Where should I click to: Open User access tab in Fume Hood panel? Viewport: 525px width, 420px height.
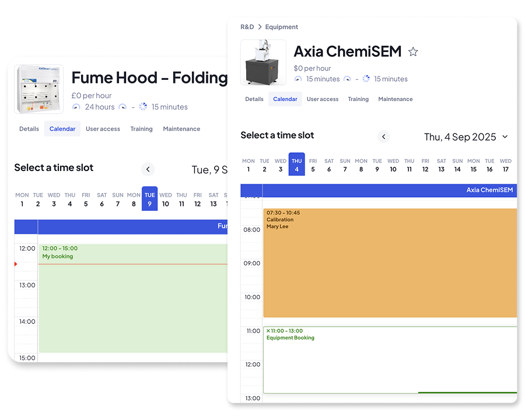pos(103,129)
